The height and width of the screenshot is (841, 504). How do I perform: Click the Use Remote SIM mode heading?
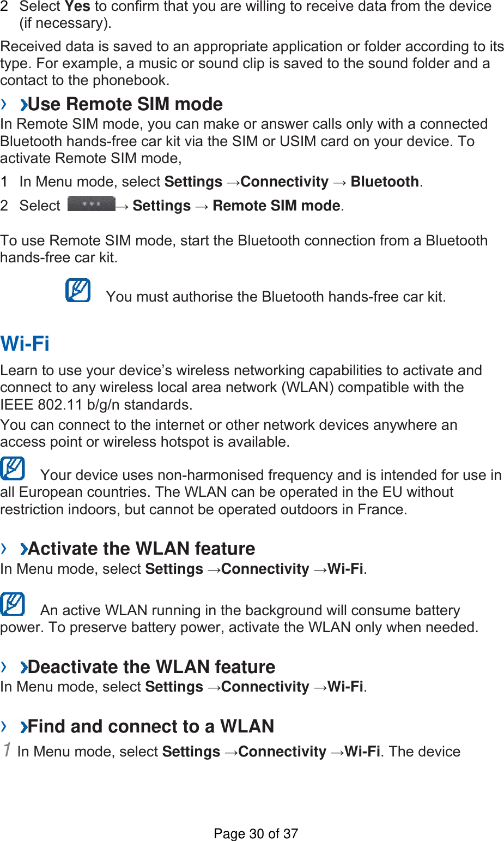pos(125,104)
